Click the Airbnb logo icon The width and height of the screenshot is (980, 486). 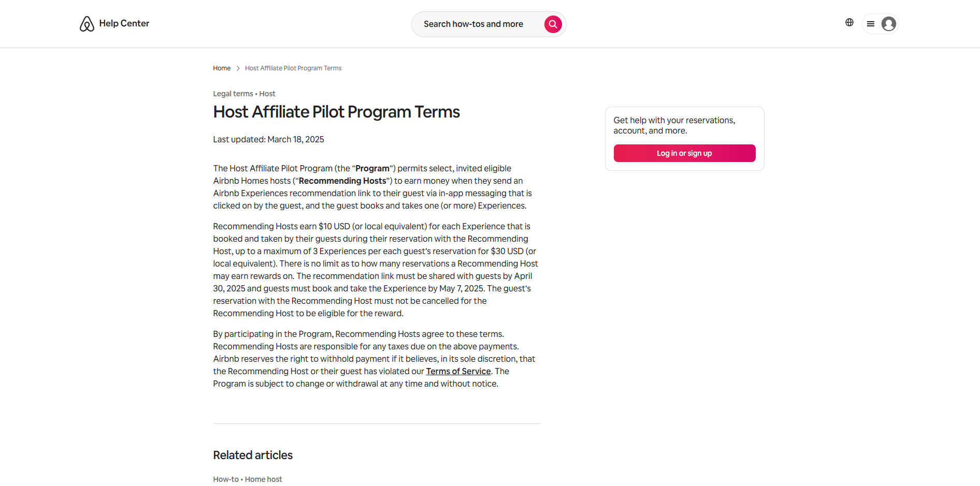click(x=87, y=24)
